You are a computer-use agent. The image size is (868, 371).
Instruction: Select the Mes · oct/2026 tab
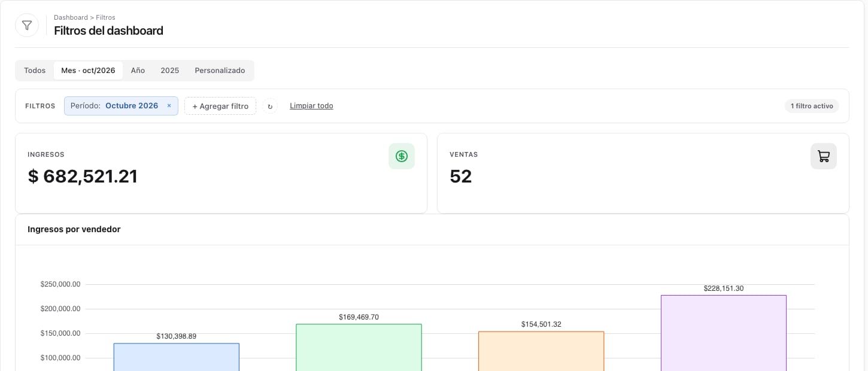pos(88,71)
